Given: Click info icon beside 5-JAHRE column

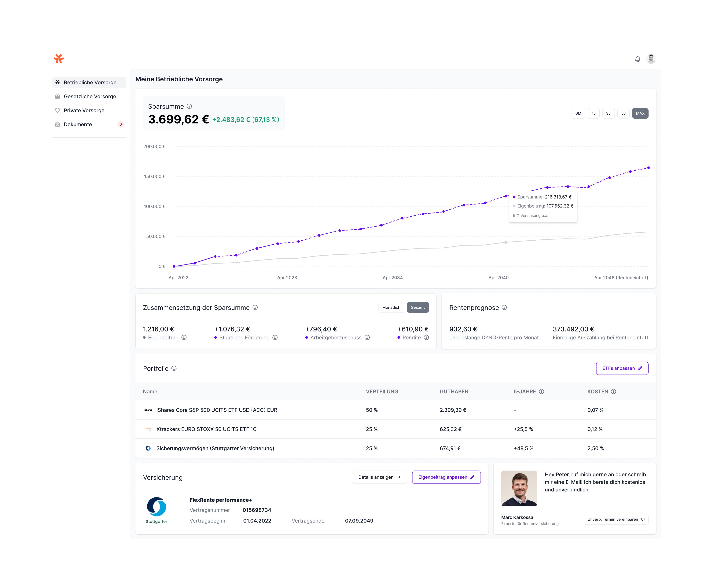Looking at the screenshot, I should tap(541, 391).
